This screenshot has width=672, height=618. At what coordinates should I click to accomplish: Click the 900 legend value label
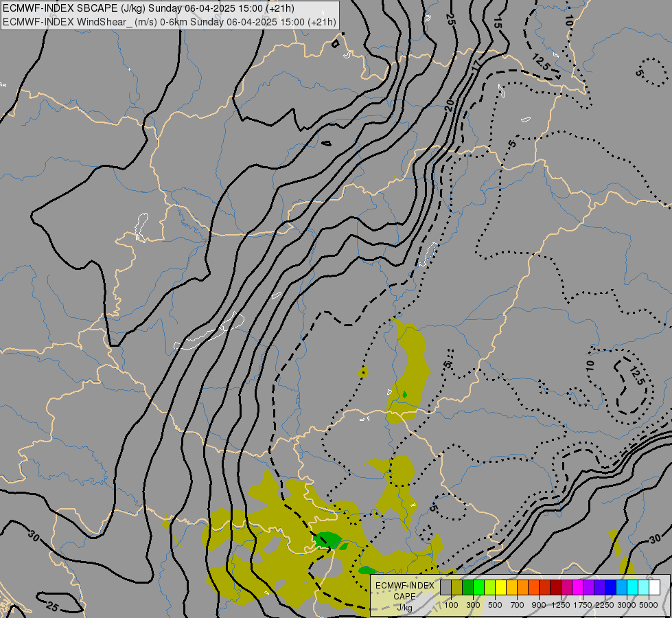point(539,605)
